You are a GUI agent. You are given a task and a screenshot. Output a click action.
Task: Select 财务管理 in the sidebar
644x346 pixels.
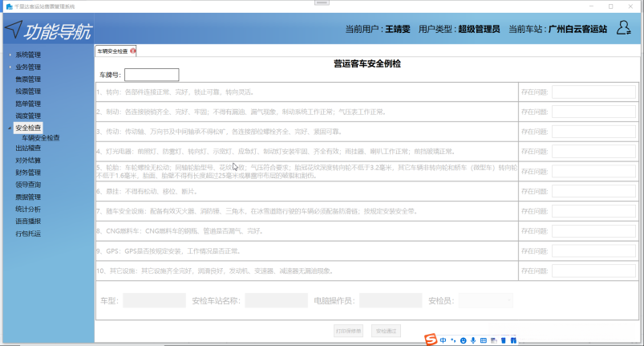pyautogui.click(x=28, y=172)
